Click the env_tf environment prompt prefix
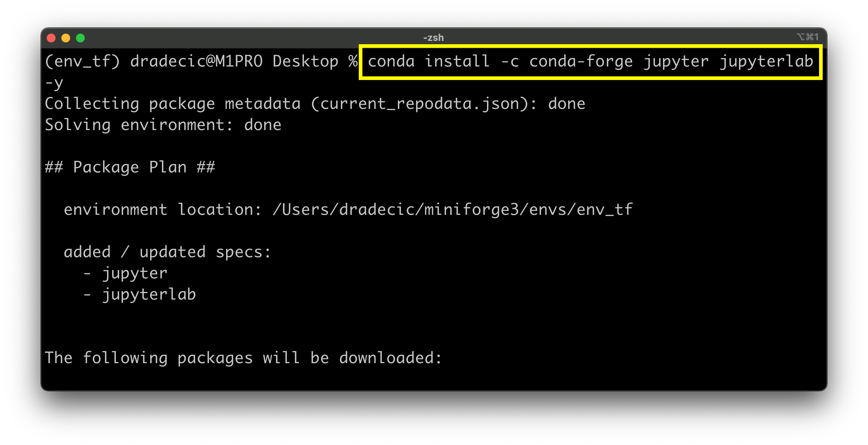 (82, 61)
